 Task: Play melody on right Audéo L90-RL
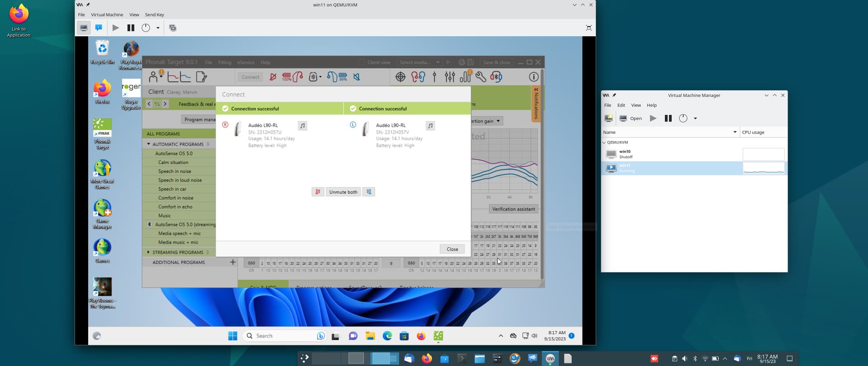point(303,126)
